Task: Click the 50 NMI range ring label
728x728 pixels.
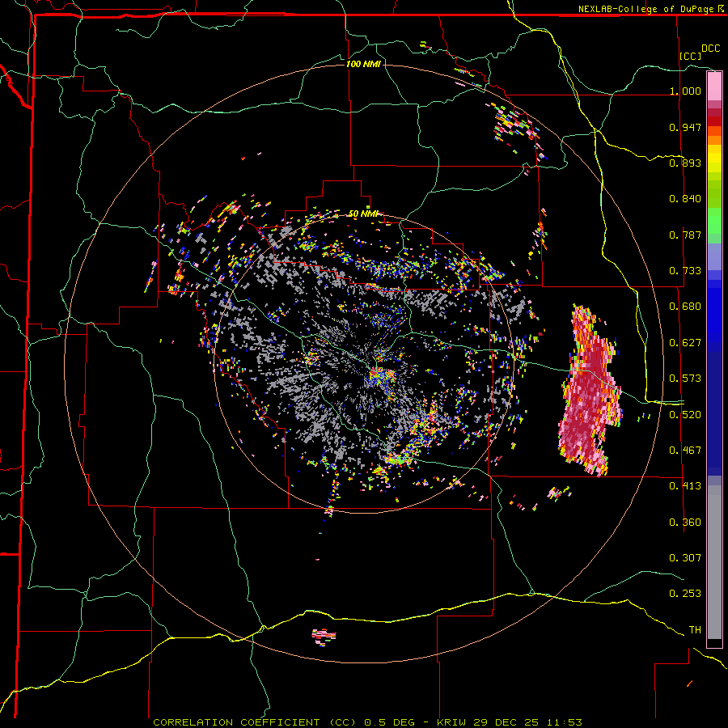Action: tap(363, 214)
